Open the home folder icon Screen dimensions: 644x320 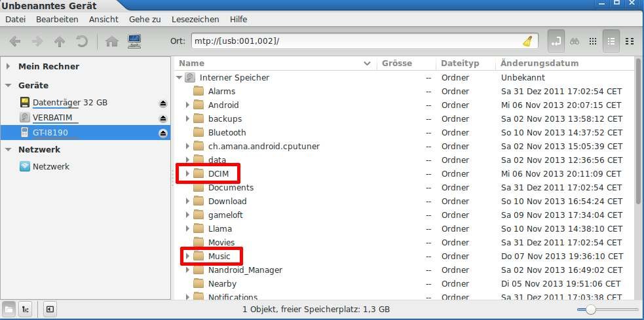pos(112,41)
